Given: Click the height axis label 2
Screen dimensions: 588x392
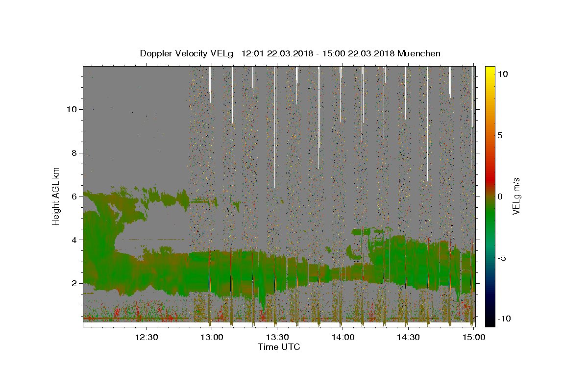Looking at the screenshot, I should pos(73,283).
